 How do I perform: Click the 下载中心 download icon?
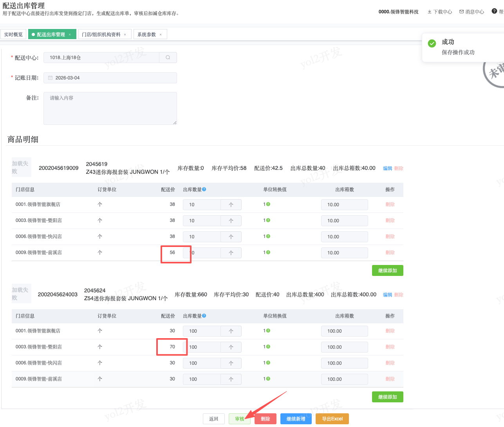[x=430, y=12]
